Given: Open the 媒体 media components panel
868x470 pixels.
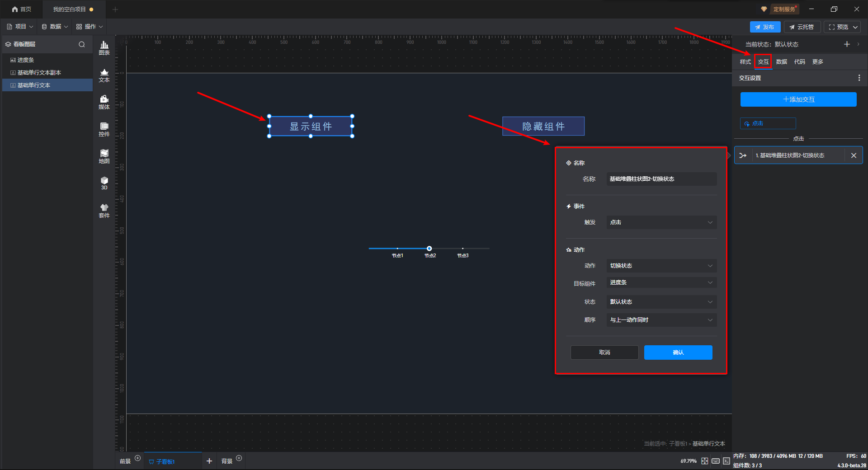Looking at the screenshot, I should (x=104, y=102).
